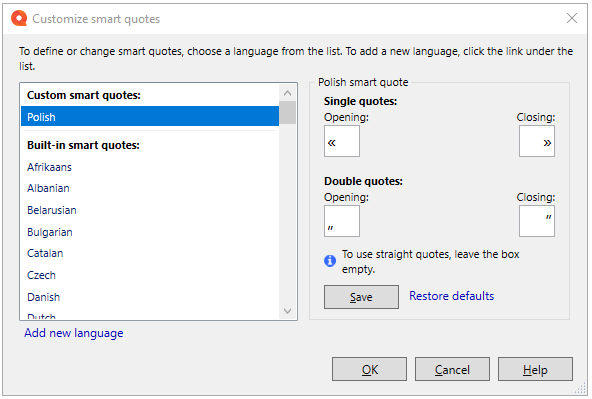Focus the double quotes Opening field
592x399 pixels.
(x=342, y=221)
